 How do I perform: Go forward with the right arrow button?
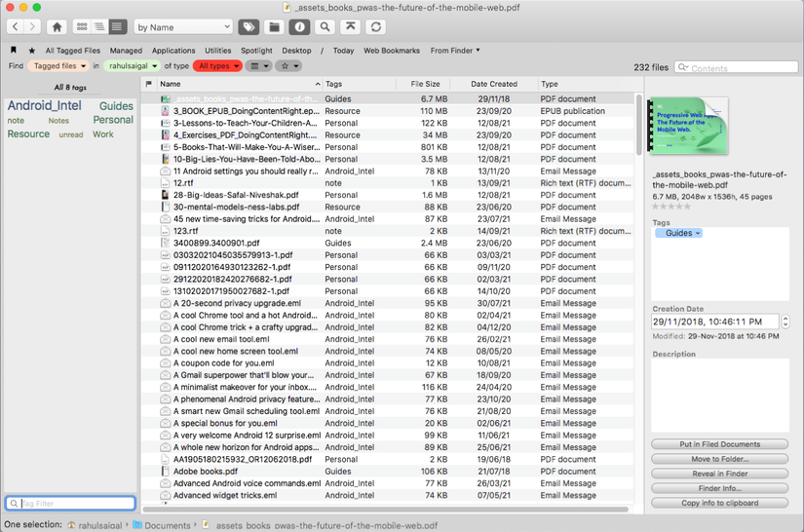32,26
